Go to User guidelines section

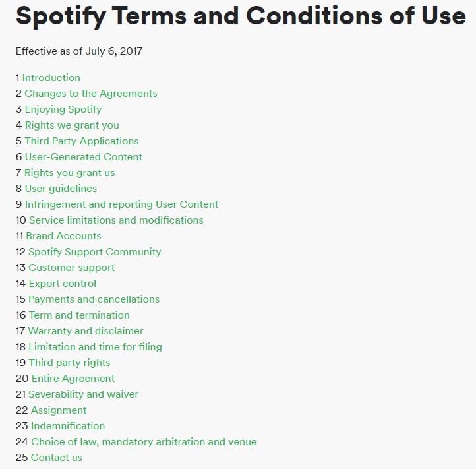(61, 189)
